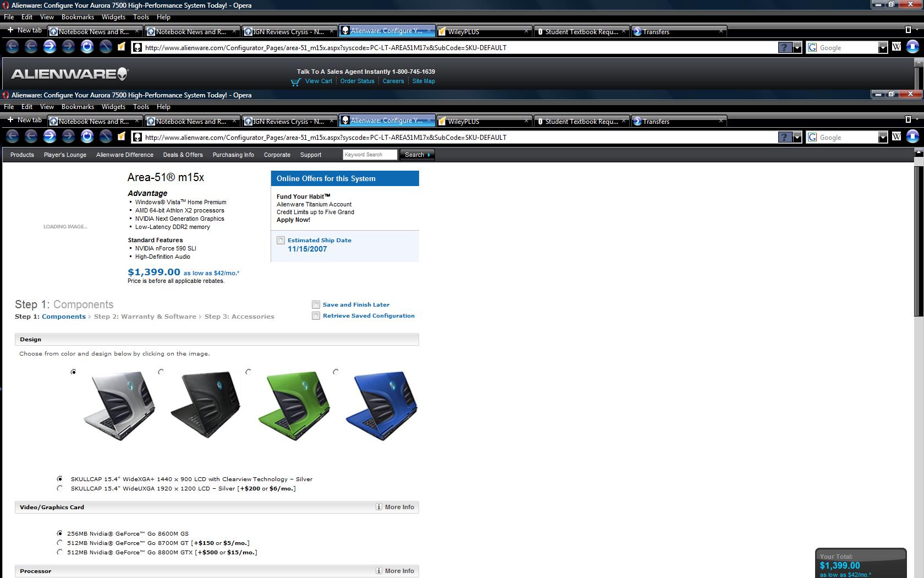Click the round blue stop button, upper window

pos(912,47)
